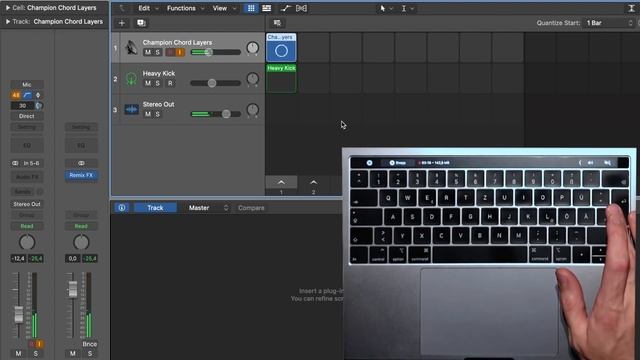Adjust the Heavy Kick pan knob

pos(253,79)
